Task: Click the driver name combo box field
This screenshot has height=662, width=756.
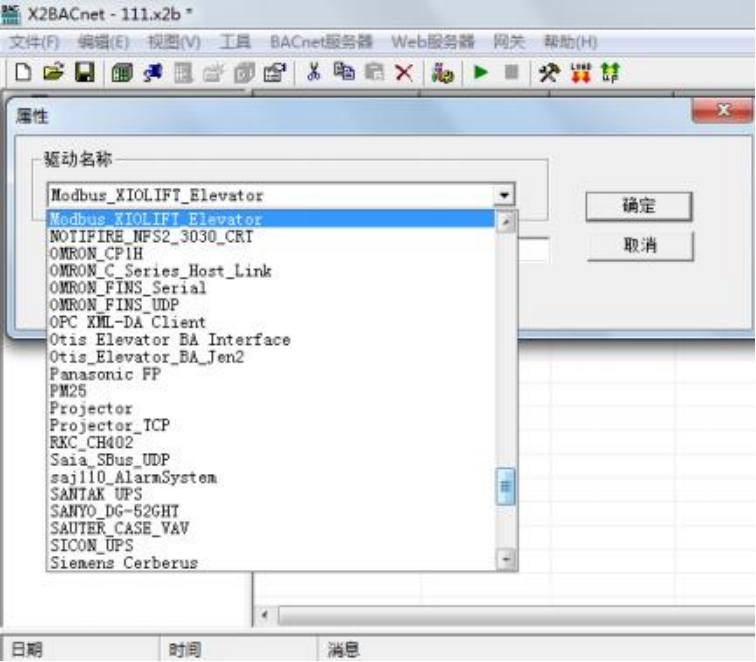Action: click(281, 195)
